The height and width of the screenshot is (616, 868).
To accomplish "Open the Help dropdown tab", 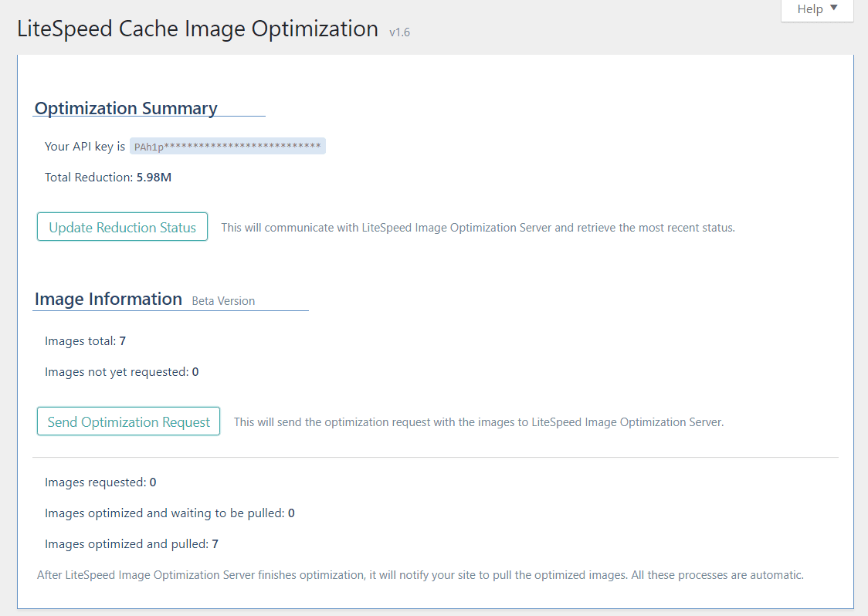I will coord(817,9).
